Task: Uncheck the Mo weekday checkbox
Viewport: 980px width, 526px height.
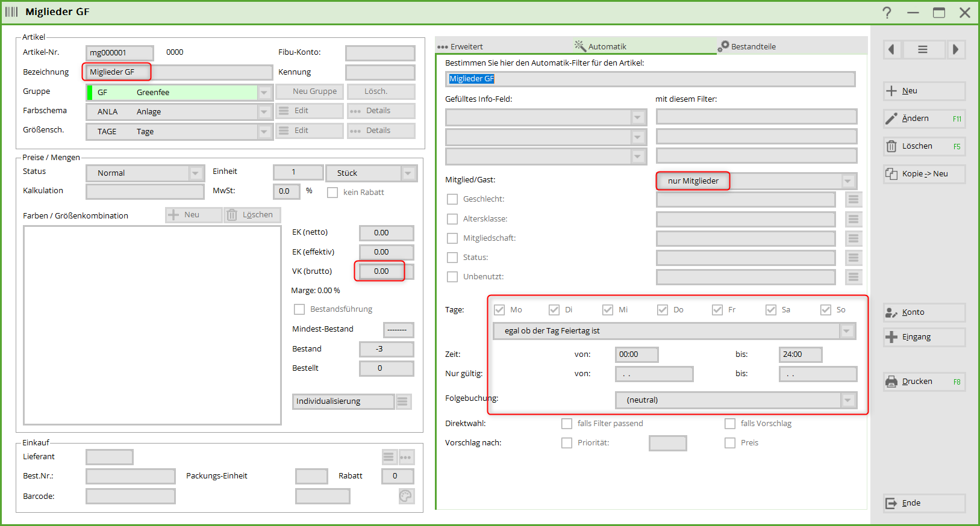Action: 499,310
